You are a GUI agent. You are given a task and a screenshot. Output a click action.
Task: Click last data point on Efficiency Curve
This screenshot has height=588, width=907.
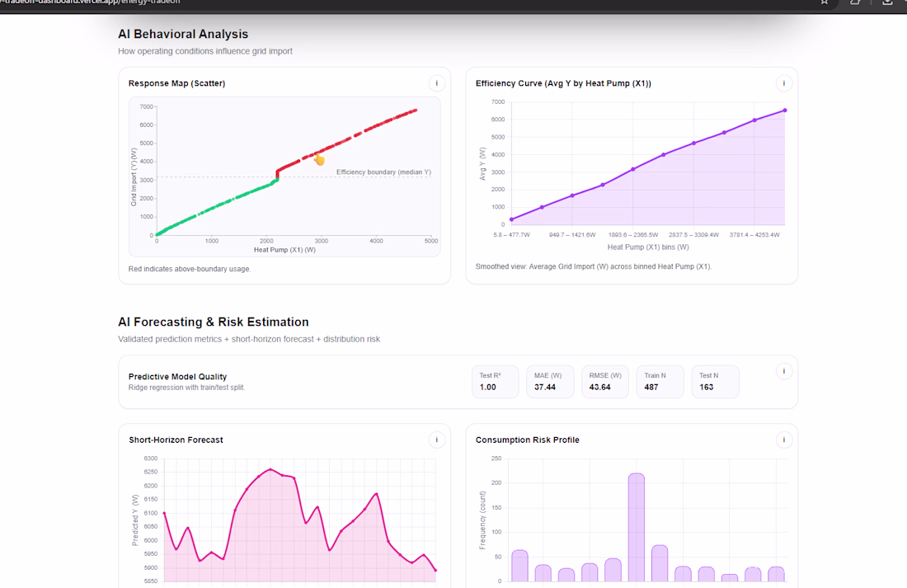(785, 110)
